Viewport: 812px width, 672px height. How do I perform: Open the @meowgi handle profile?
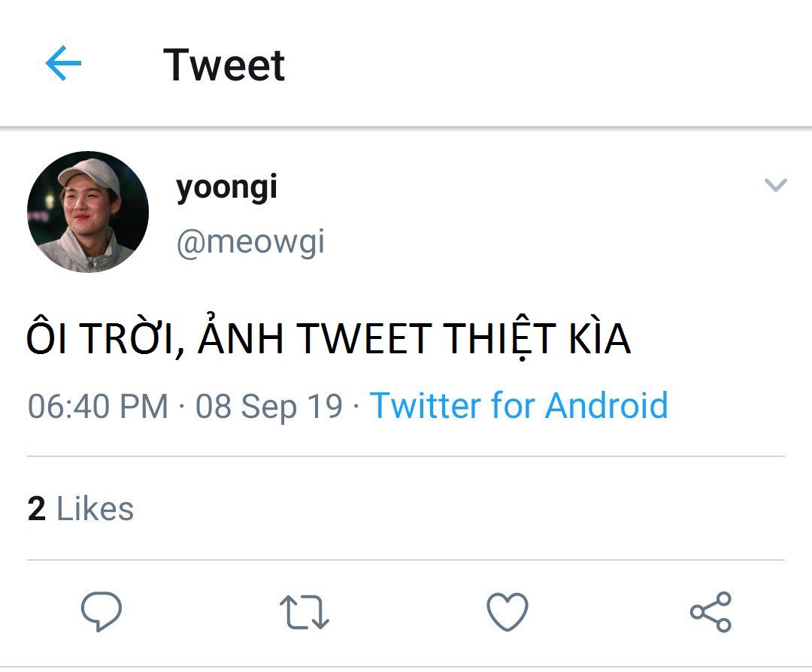point(250,242)
